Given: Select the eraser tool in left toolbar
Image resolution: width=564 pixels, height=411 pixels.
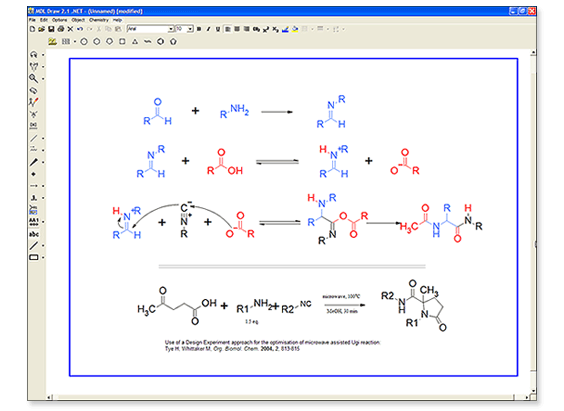Looking at the screenshot, I should pyautogui.click(x=33, y=90).
